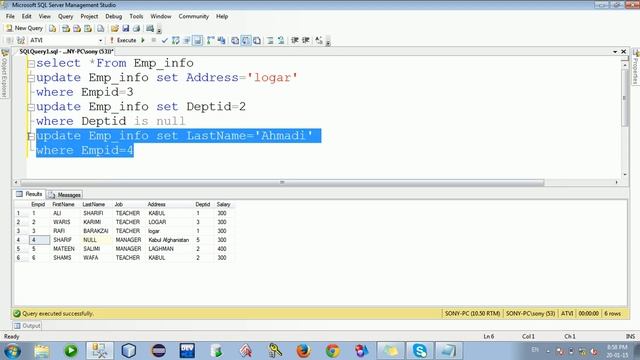Switch output to Results to File
Viewport: 640px width, 360px height.
257,40
